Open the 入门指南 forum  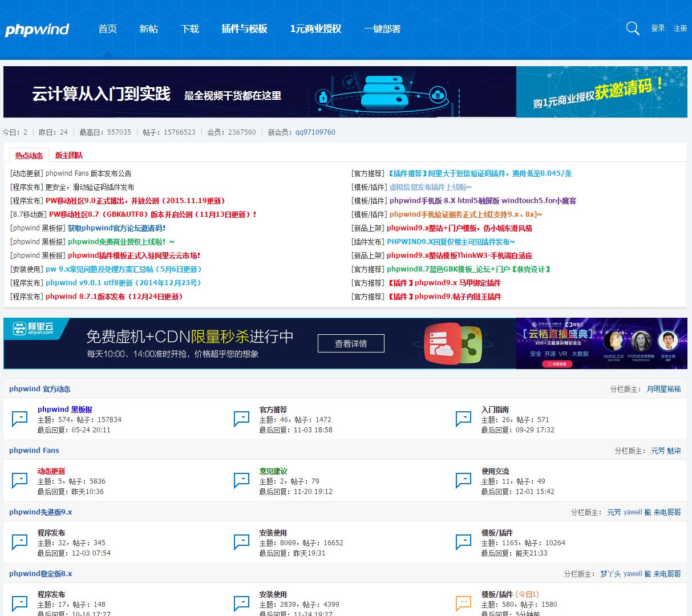click(495, 410)
